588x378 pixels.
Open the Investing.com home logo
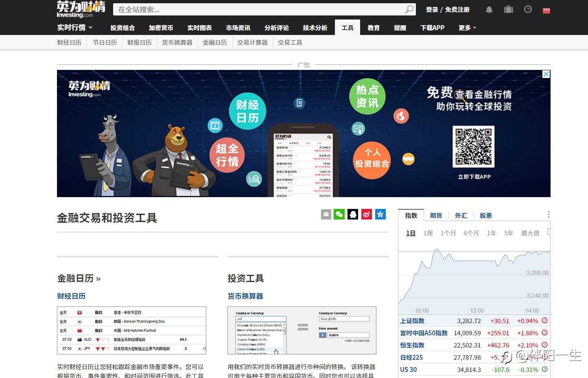(81, 9)
